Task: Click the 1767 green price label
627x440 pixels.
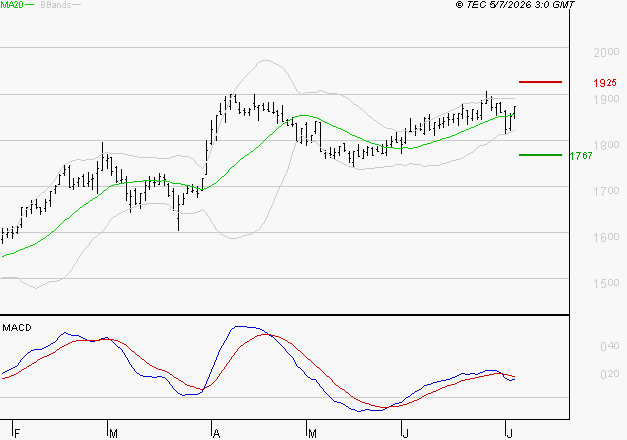Action: (x=581, y=156)
